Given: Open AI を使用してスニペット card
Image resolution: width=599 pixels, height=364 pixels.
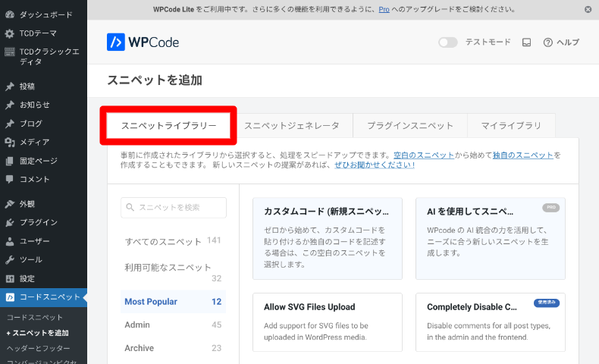Looking at the screenshot, I should 491,238.
